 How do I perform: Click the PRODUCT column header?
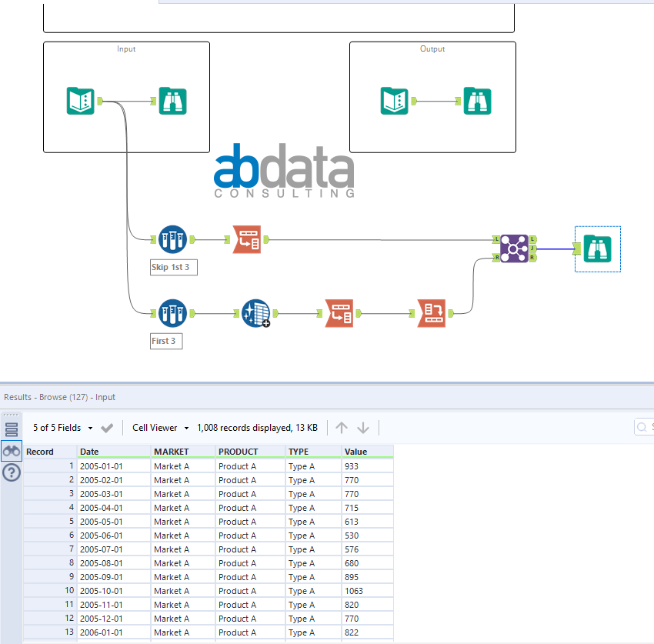[250, 452]
